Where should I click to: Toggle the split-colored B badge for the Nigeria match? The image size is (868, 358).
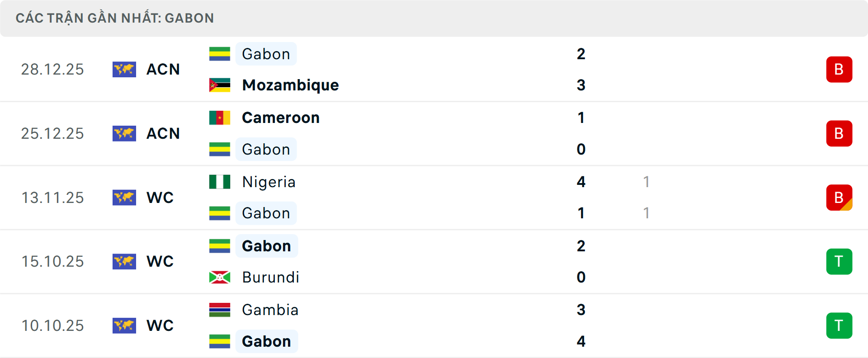(839, 198)
